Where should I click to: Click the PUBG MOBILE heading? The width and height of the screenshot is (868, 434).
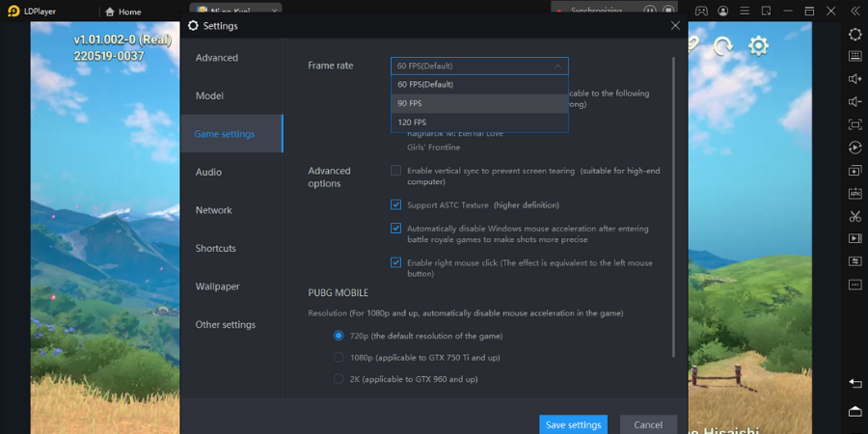(x=339, y=293)
